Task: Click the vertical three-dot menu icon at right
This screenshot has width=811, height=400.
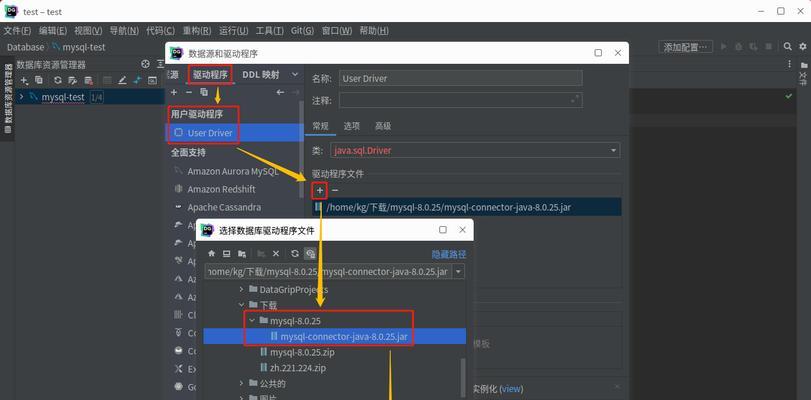Action: pyautogui.click(x=789, y=64)
